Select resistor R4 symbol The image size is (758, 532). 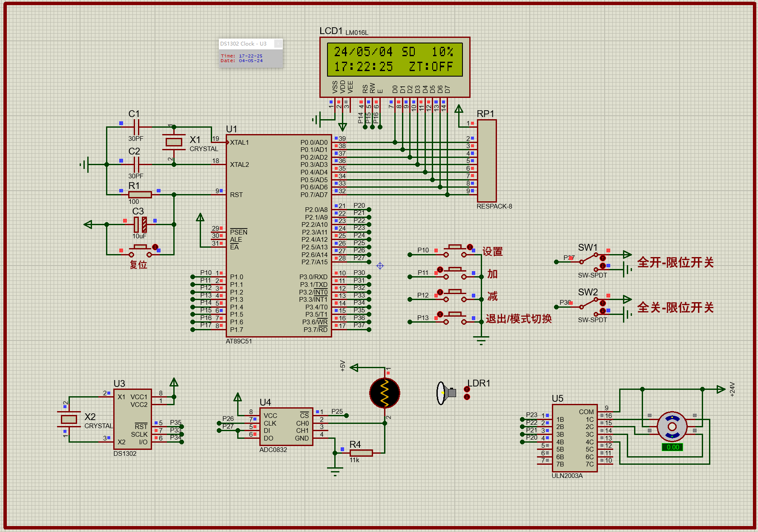pyautogui.click(x=361, y=453)
